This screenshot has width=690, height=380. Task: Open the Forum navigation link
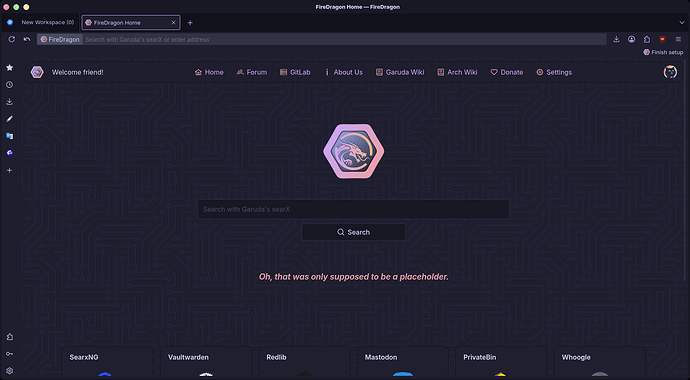(252, 72)
